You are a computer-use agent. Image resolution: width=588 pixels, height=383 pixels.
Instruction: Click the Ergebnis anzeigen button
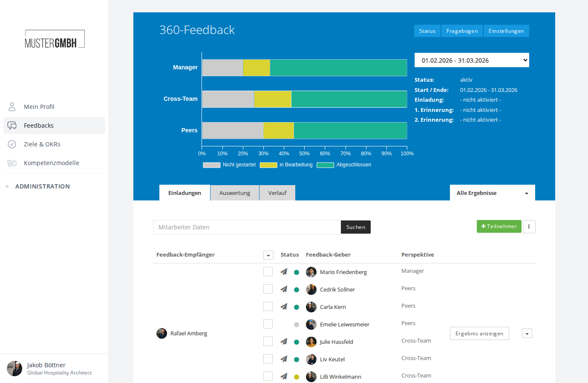point(479,334)
